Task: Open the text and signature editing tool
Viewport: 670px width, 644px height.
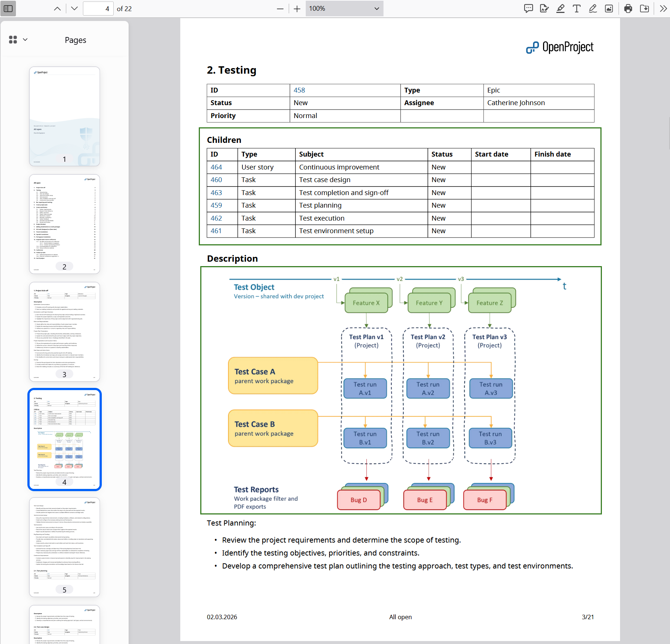Action: click(x=544, y=9)
